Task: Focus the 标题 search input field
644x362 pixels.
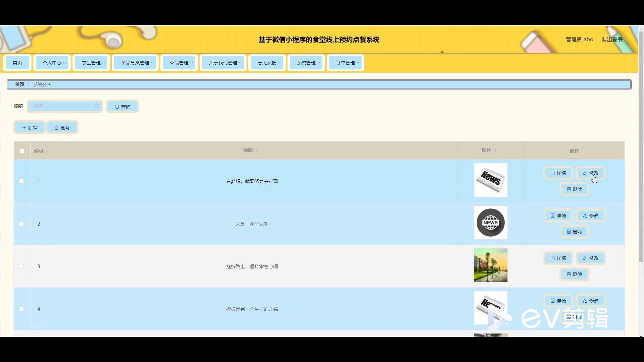Action: pos(65,106)
